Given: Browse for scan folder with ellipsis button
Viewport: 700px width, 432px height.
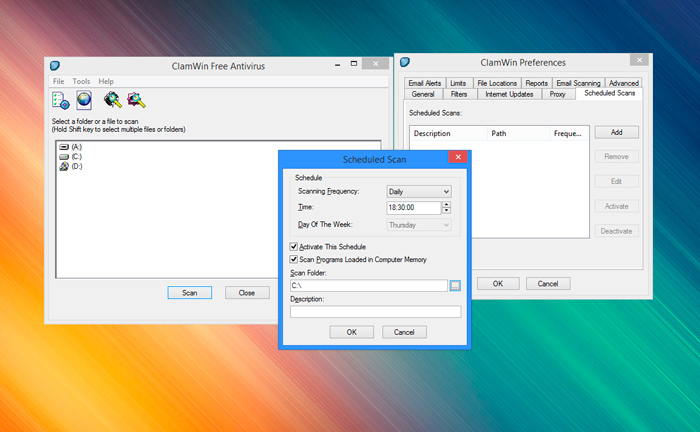Looking at the screenshot, I should [x=455, y=286].
